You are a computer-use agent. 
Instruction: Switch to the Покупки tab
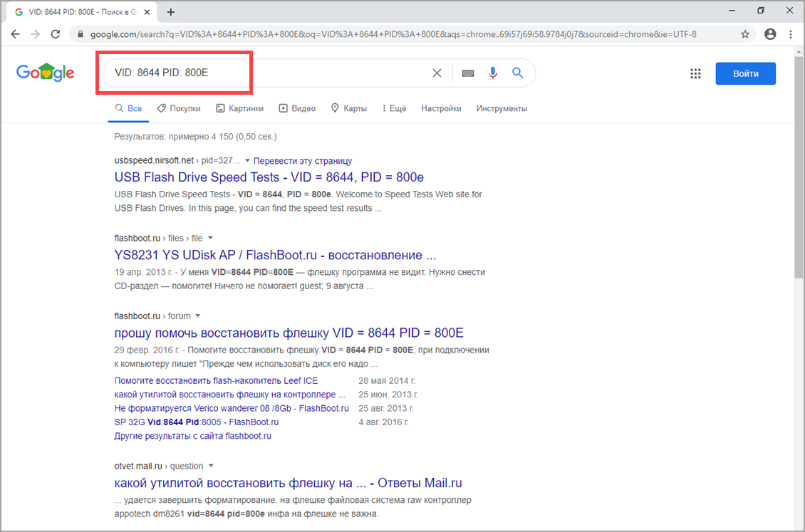pyautogui.click(x=179, y=108)
